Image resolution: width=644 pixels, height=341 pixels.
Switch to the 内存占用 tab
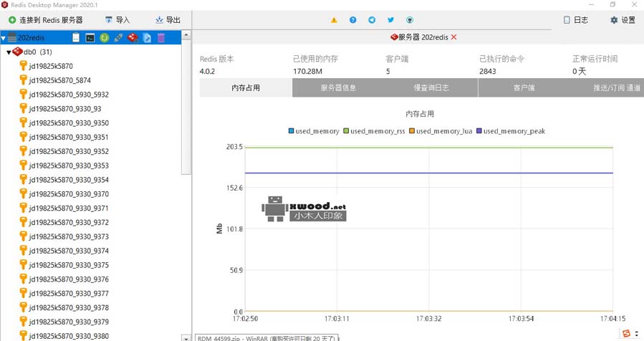pos(246,87)
